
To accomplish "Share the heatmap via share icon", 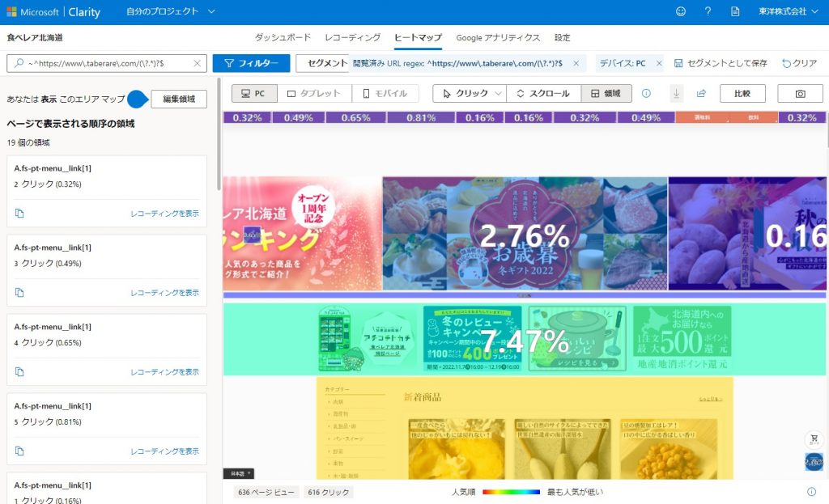I will click(x=702, y=94).
